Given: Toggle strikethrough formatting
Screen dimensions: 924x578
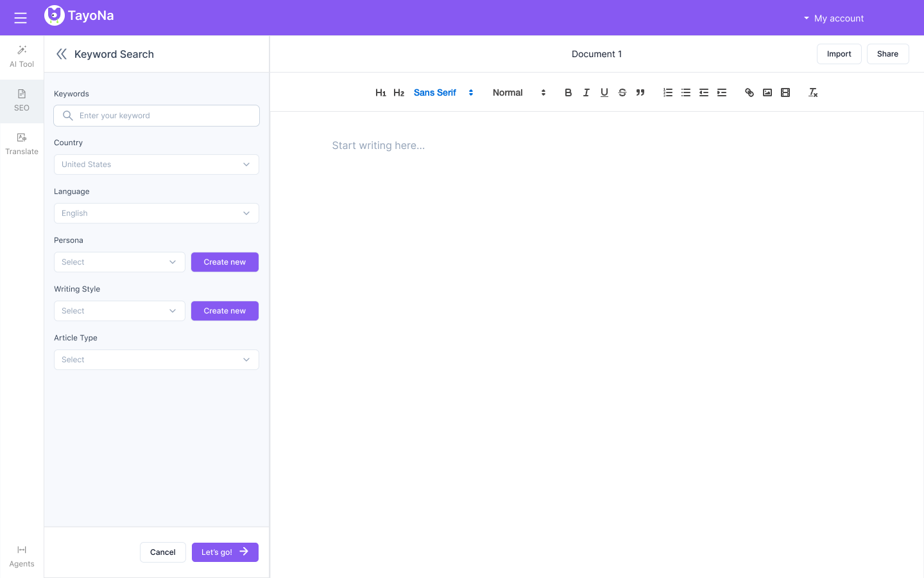Looking at the screenshot, I should pyautogui.click(x=622, y=92).
